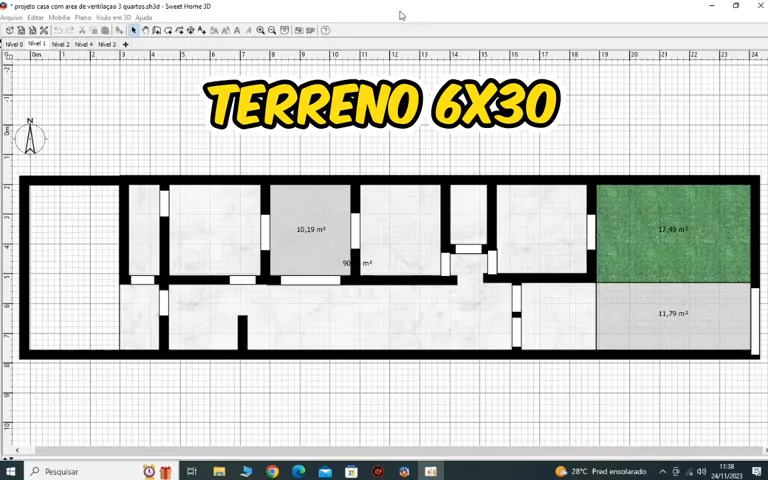Click the Undo arrow in toolbar
This screenshot has height=480, width=768.
(x=58, y=30)
